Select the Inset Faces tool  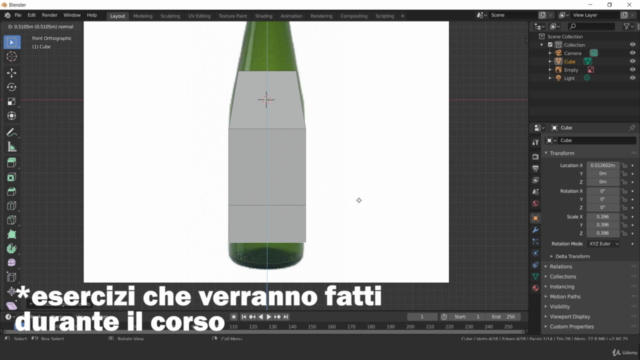(x=12, y=177)
